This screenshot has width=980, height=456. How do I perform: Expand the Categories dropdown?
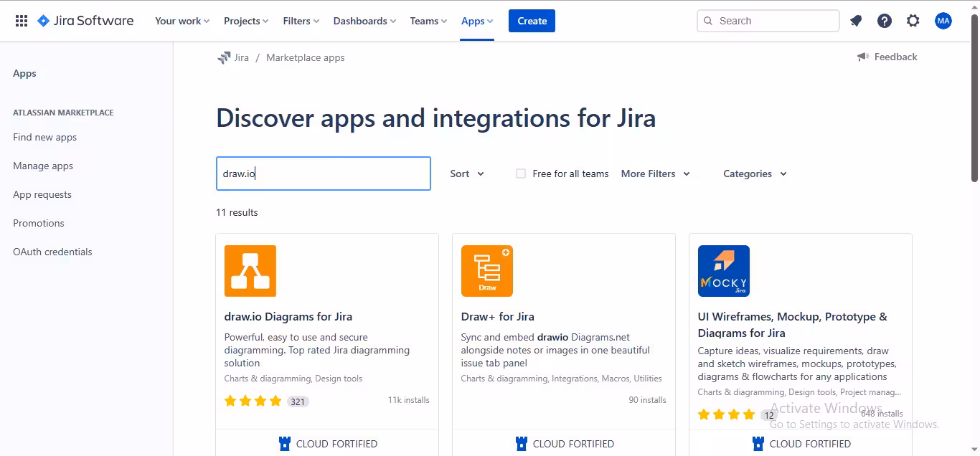coord(755,174)
